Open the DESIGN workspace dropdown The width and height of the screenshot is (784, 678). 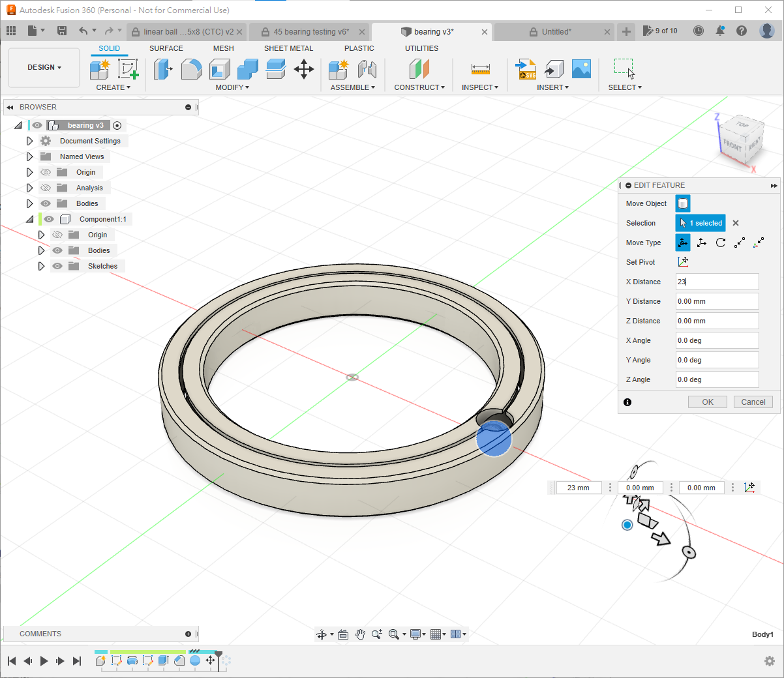pos(44,67)
